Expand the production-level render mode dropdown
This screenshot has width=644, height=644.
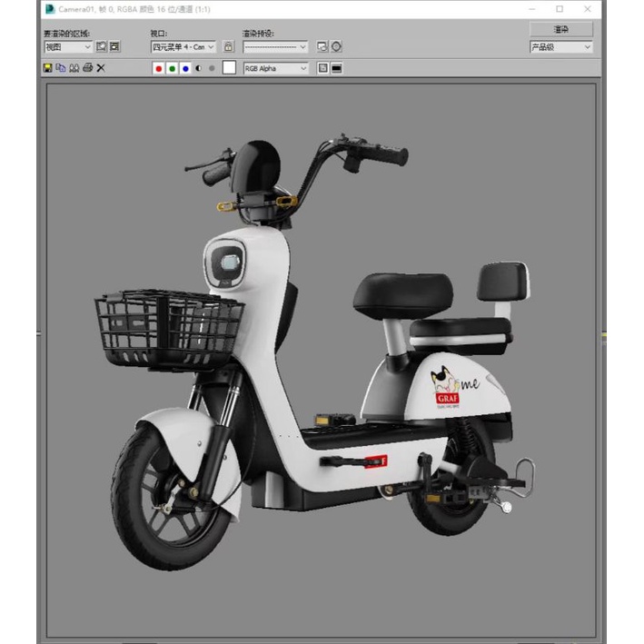click(x=560, y=47)
